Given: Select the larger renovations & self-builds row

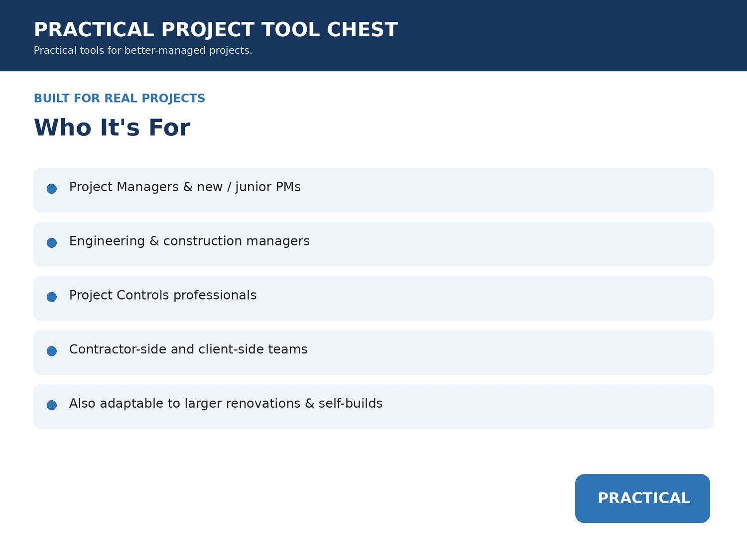Looking at the screenshot, I should tap(373, 407).
